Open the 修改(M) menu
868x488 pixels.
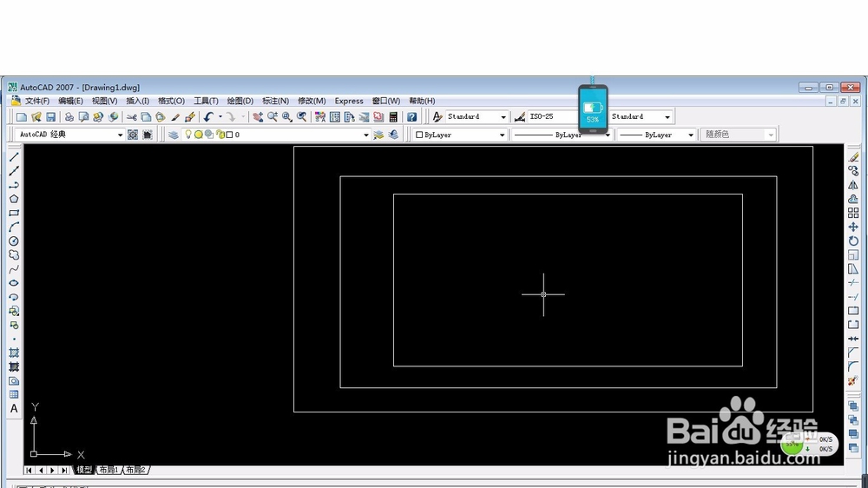[311, 101]
